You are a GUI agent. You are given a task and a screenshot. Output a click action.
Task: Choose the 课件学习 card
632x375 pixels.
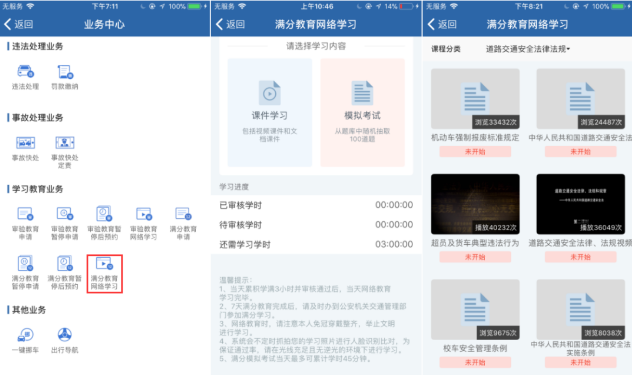[x=270, y=112]
